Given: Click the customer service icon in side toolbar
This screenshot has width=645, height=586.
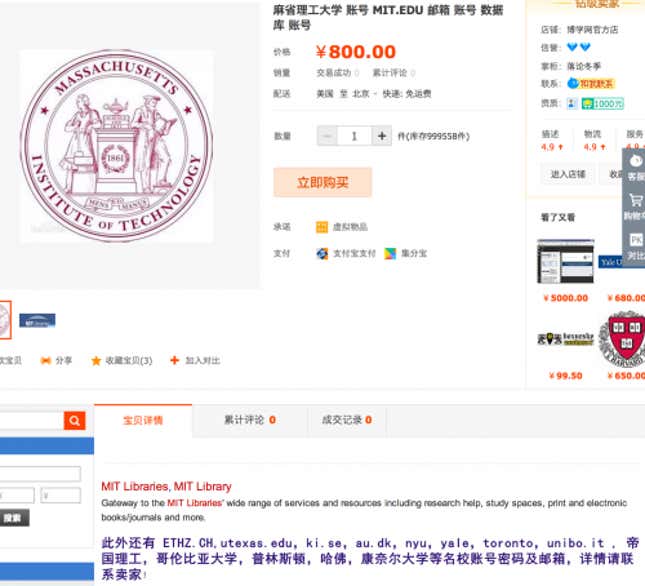Looking at the screenshot, I should tap(636, 161).
